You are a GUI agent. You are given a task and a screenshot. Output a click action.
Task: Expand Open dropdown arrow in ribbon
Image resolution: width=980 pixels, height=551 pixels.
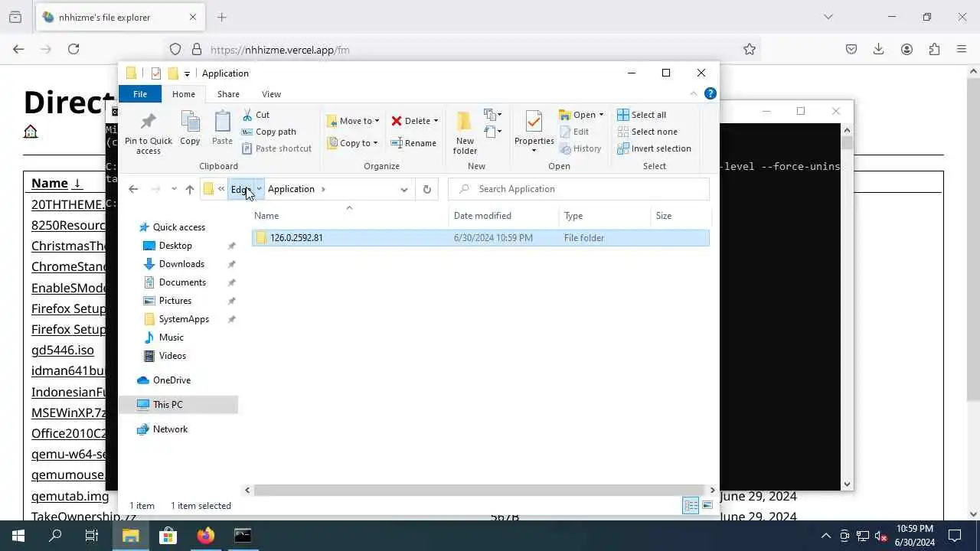click(x=601, y=115)
